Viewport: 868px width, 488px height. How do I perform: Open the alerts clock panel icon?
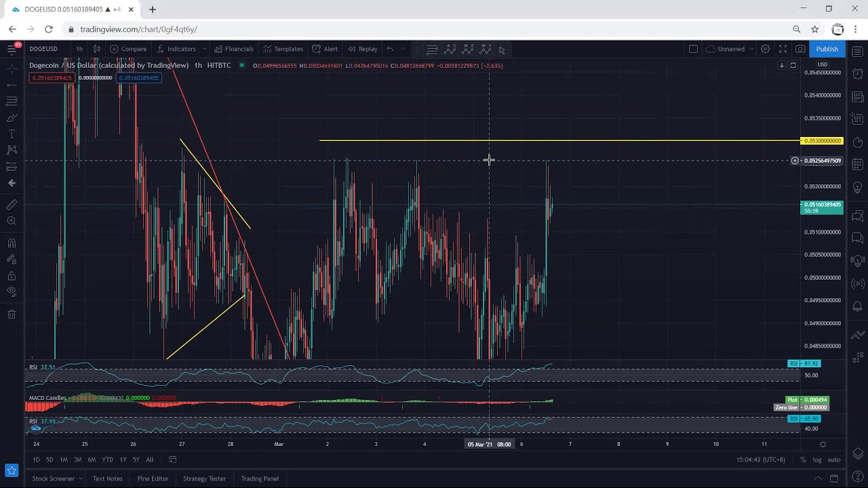point(858,73)
